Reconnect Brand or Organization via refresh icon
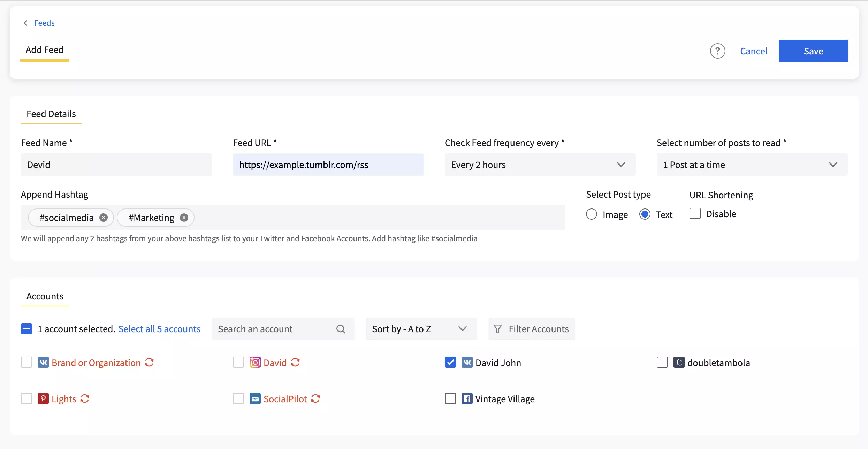The image size is (868, 449). 149,362
